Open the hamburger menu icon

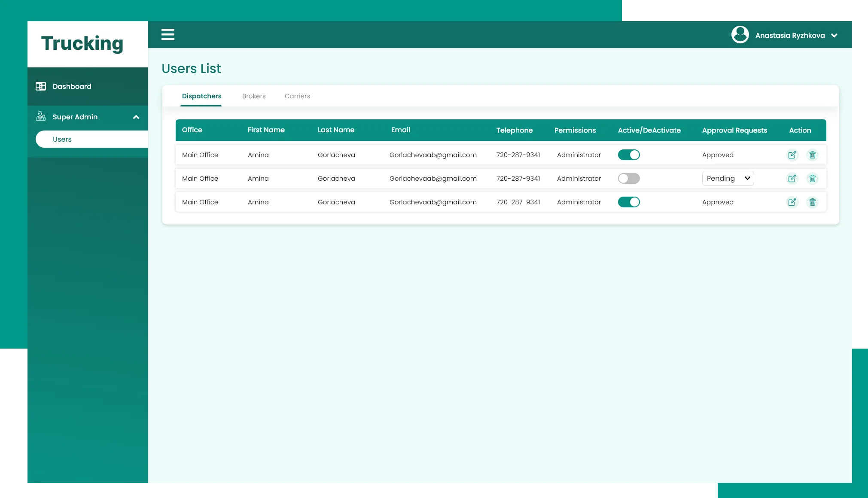168,34
